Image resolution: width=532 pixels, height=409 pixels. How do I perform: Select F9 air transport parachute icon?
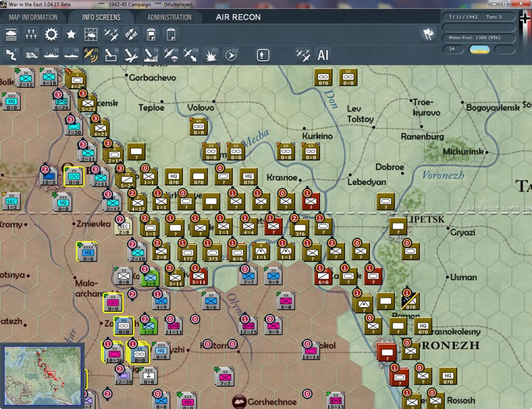point(171,55)
